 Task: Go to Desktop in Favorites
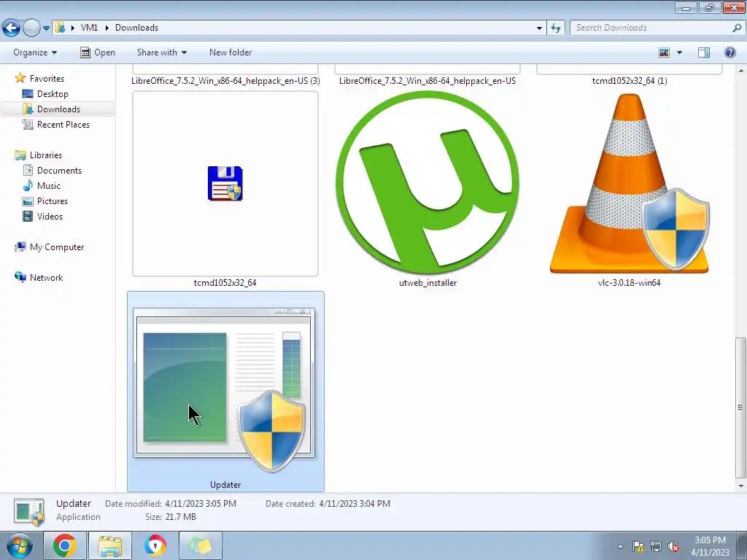[53, 94]
